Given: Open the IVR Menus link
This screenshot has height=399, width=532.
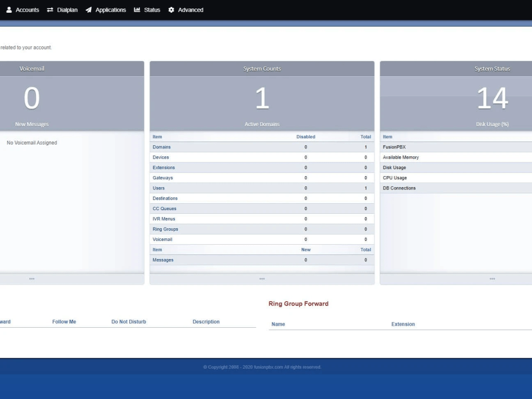Looking at the screenshot, I should pyautogui.click(x=164, y=219).
